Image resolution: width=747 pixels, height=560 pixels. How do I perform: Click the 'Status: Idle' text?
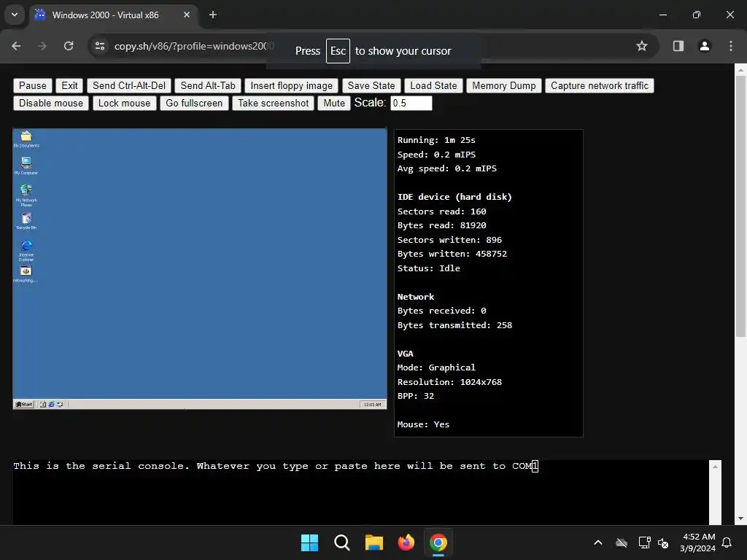429,268
